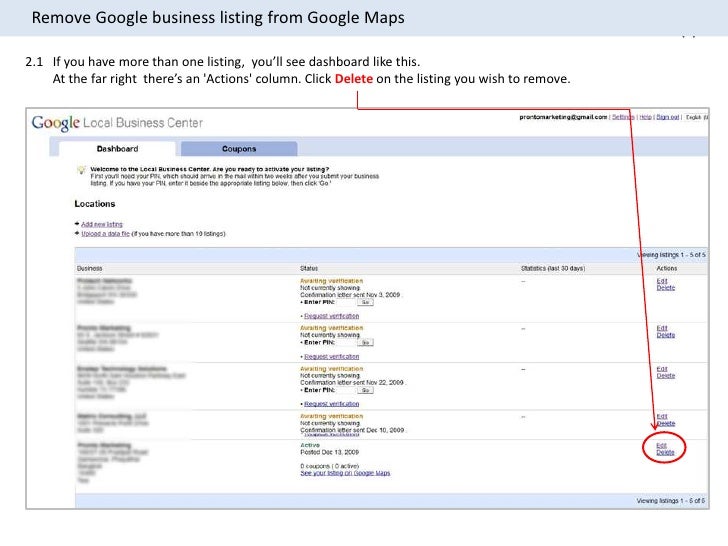The height and width of the screenshot is (546, 728).
Task: Click 'Viewing listings 1 - 5 of 5' at table bottom
Action: 670,501
